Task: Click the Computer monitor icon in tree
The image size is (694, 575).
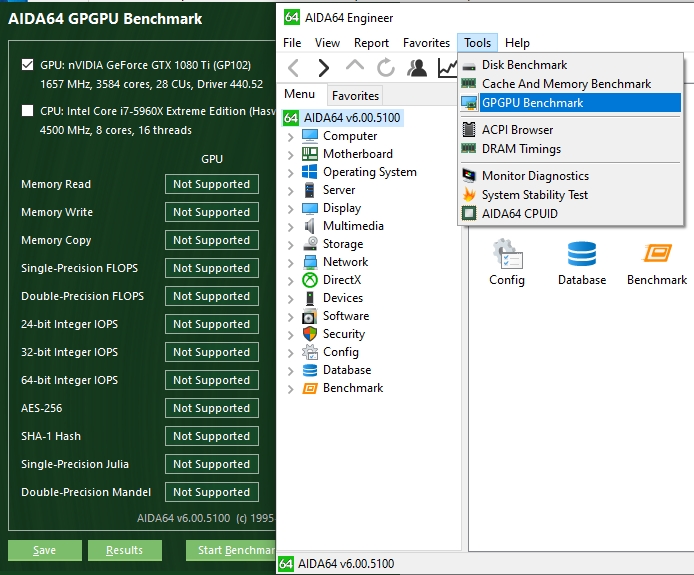Action: 309,136
